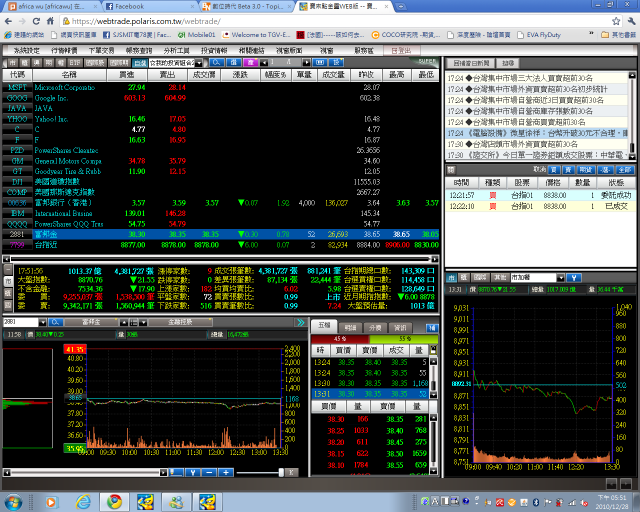Select the 分價 tab
This screenshot has height=512, width=640.
tap(375, 328)
